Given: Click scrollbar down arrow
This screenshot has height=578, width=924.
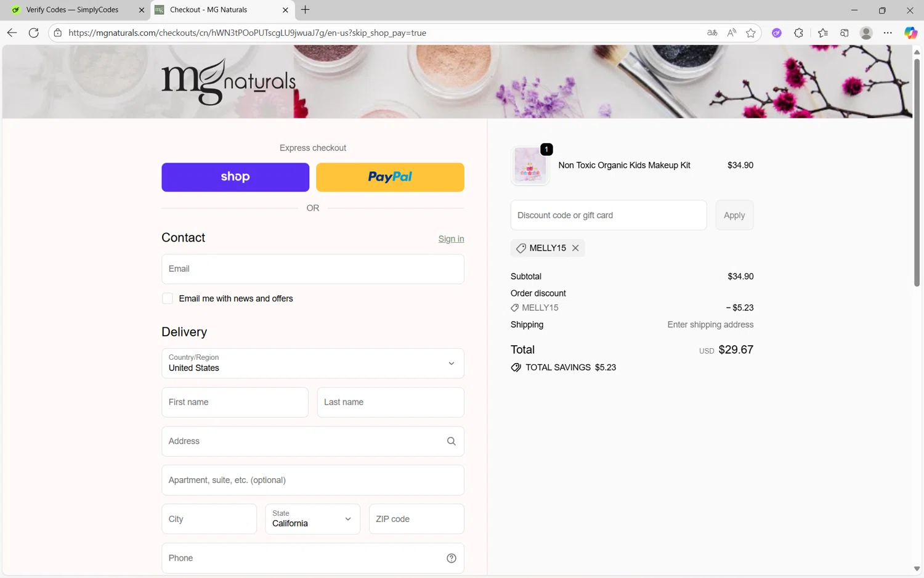Looking at the screenshot, I should pyautogui.click(x=917, y=569).
